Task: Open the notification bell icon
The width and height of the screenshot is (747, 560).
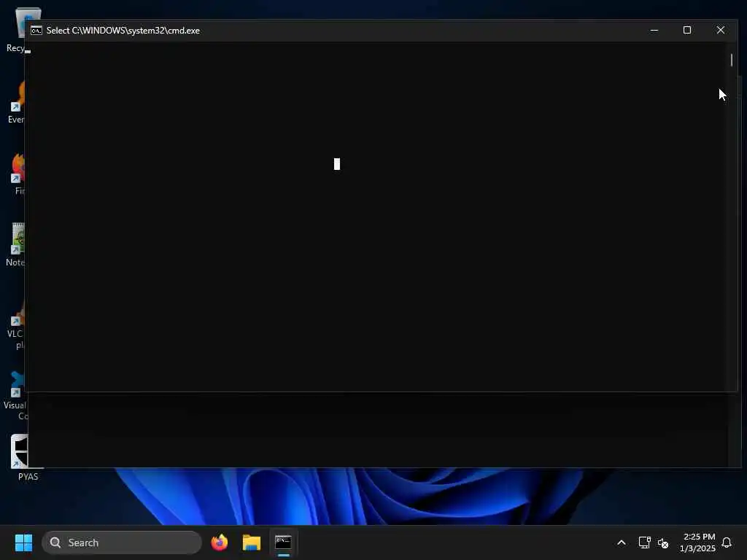Action: [x=727, y=542]
